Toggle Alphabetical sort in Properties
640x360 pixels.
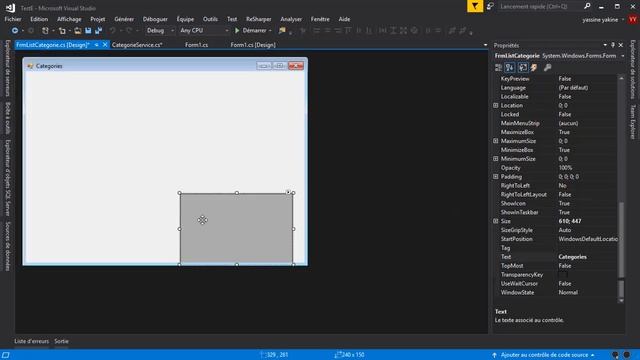pyautogui.click(x=510, y=67)
